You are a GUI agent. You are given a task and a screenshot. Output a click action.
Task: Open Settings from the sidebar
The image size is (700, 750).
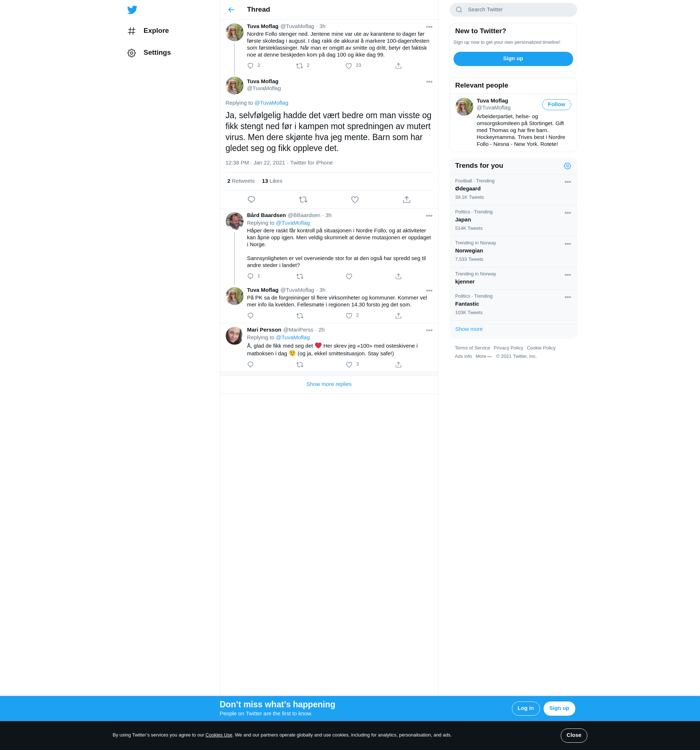[156, 53]
